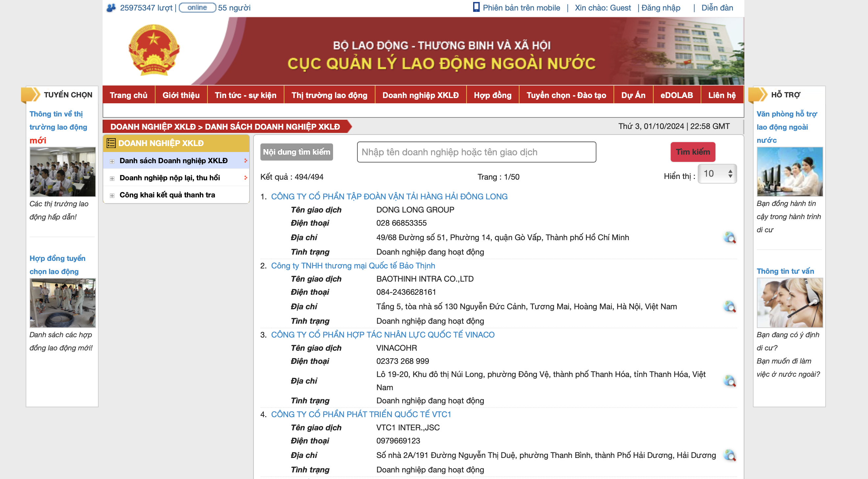The height and width of the screenshot is (479, 868).
Task: Click the DOANH NGHIỆP XKLĐ list icon
Action: click(111, 143)
